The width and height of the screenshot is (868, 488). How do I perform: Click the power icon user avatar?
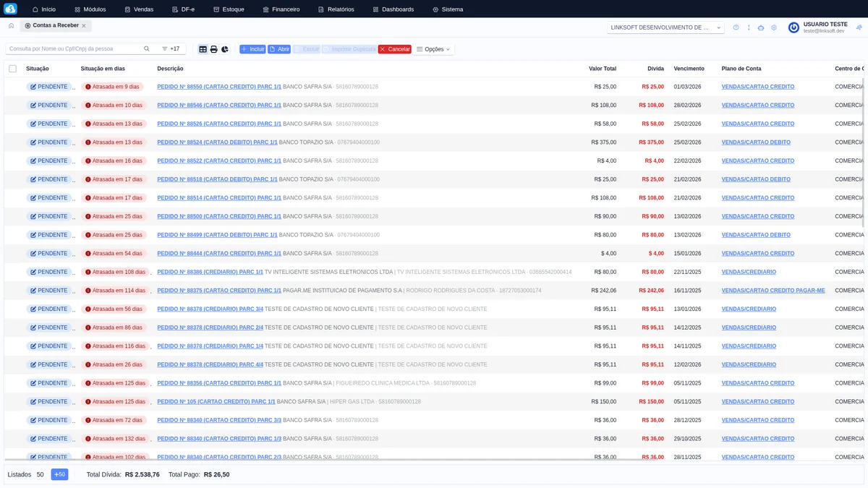793,27
